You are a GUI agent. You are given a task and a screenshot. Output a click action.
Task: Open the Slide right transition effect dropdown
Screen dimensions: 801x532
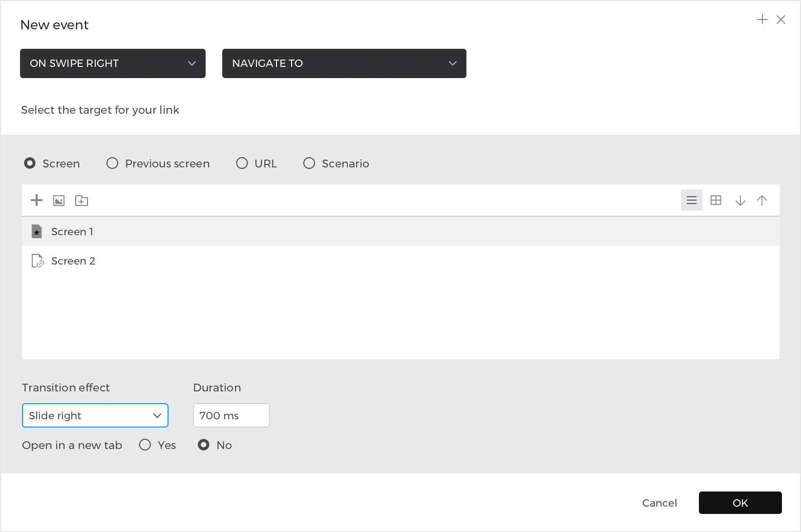[x=95, y=415]
